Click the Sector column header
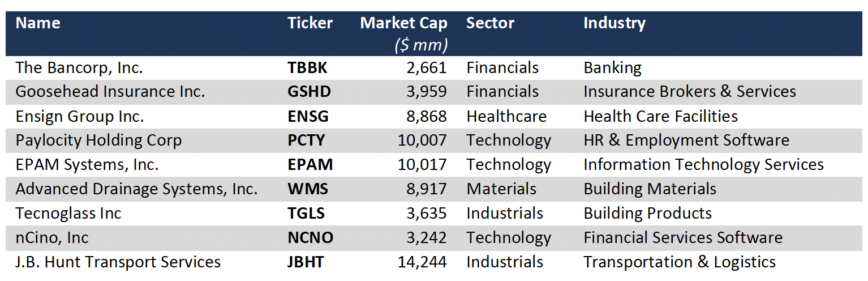868x281 pixels. coord(490,23)
